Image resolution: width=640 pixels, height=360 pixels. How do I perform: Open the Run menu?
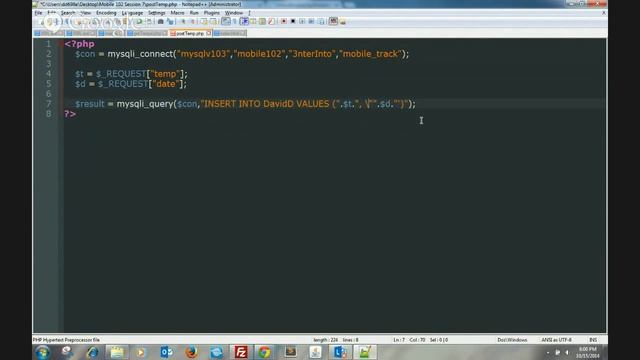[194, 13]
